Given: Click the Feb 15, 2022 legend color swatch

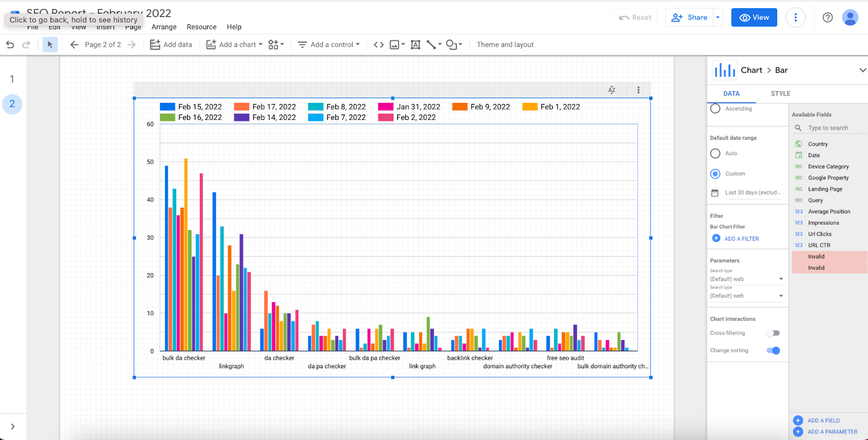Looking at the screenshot, I should 168,107.
